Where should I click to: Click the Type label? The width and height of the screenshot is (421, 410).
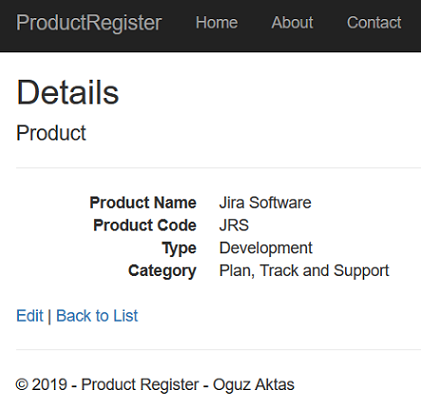pyautogui.click(x=179, y=248)
